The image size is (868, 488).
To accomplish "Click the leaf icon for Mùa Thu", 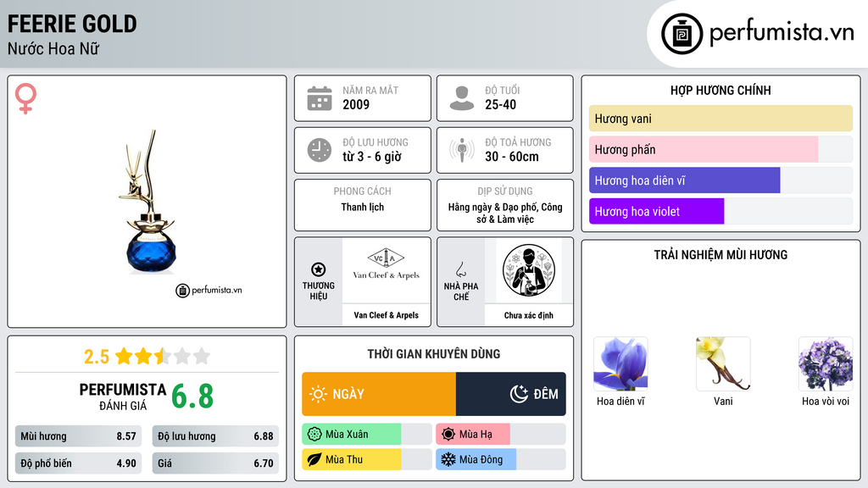I will click(x=314, y=459).
